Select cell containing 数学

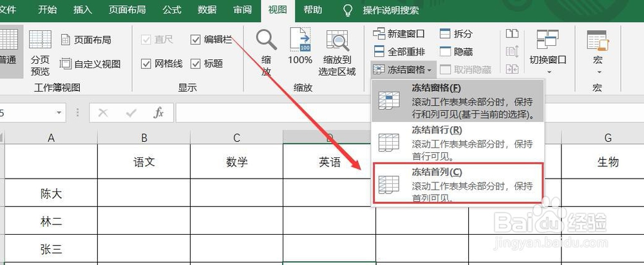click(237, 161)
